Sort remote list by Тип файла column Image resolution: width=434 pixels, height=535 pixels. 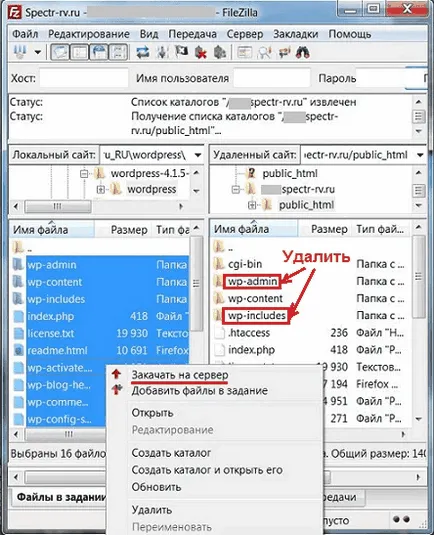click(x=380, y=229)
